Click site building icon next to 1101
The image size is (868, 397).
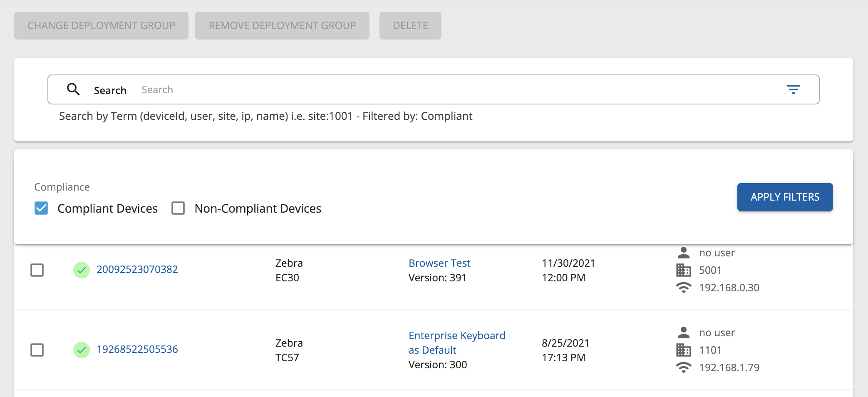click(683, 350)
